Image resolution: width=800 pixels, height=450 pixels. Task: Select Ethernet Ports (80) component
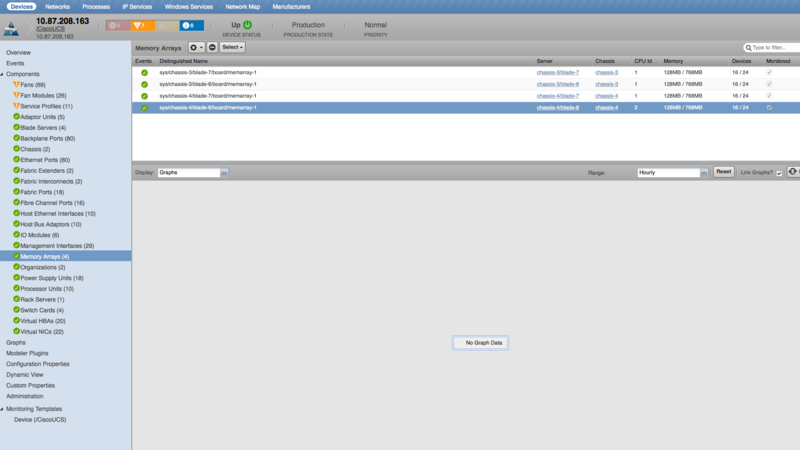(45, 160)
